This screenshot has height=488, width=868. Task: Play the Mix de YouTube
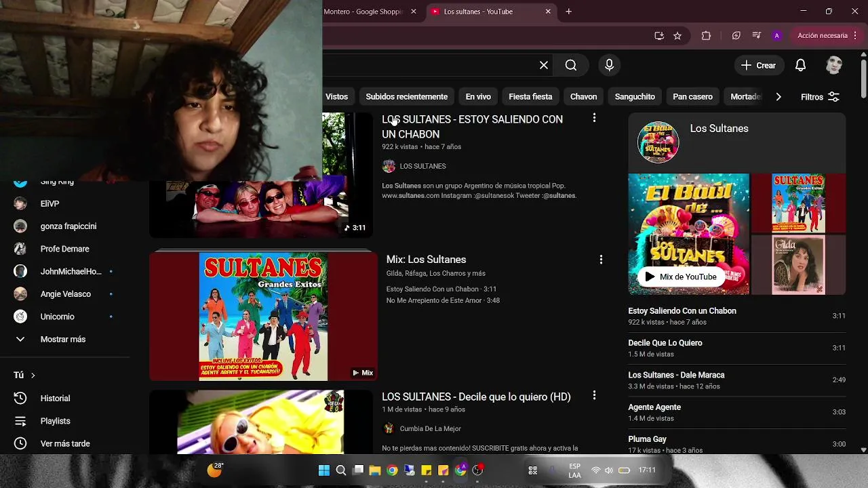(x=680, y=277)
